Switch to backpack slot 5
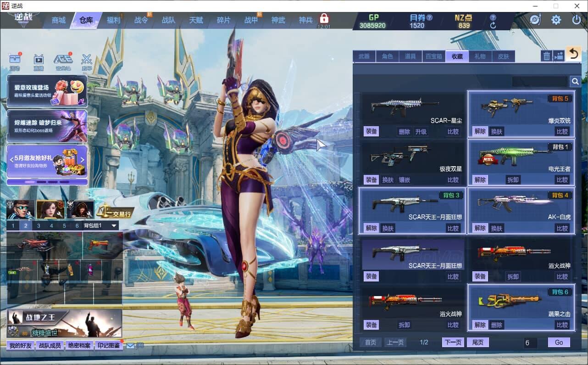The image size is (588, 365). (x=64, y=225)
